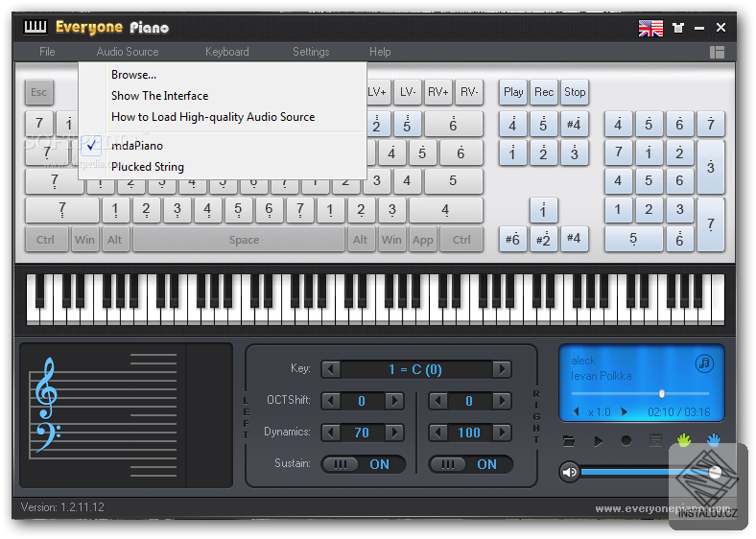Increase right Dynamics value 100

click(x=502, y=433)
